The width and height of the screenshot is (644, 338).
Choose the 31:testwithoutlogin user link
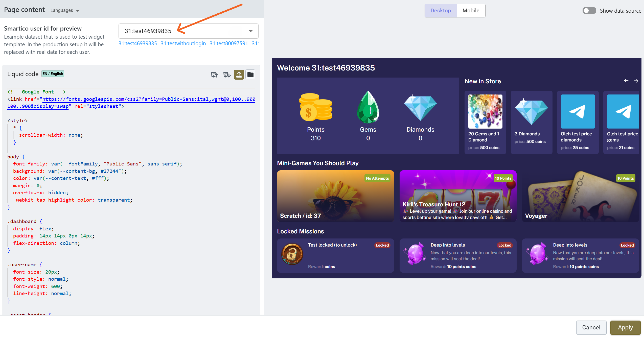click(x=183, y=43)
